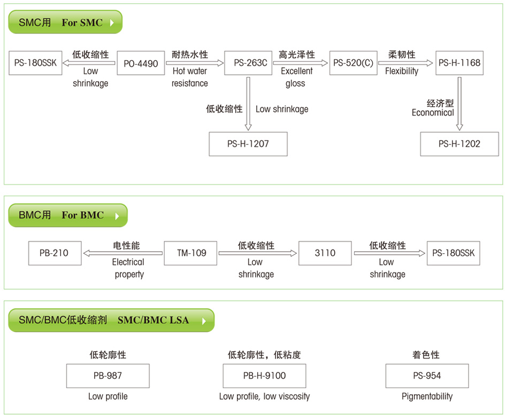
Task: Choose the PS-954 pigmentability box
Action: click(x=427, y=376)
